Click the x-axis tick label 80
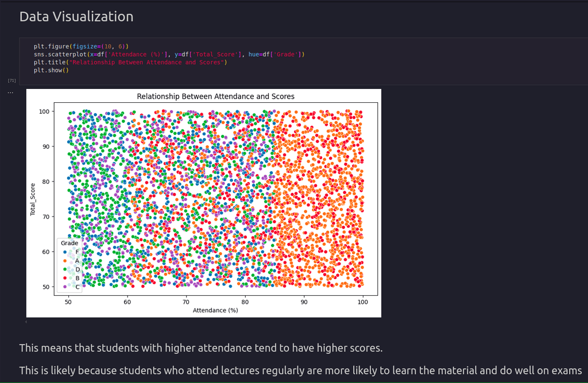The height and width of the screenshot is (383, 588). click(x=245, y=302)
